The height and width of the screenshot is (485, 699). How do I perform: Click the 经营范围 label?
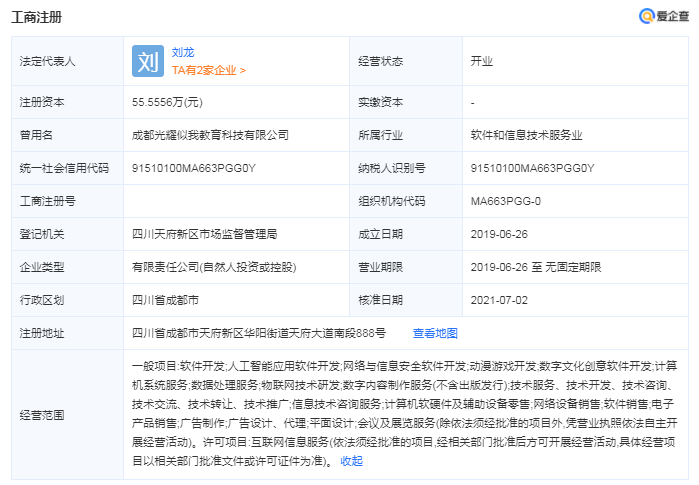42,415
